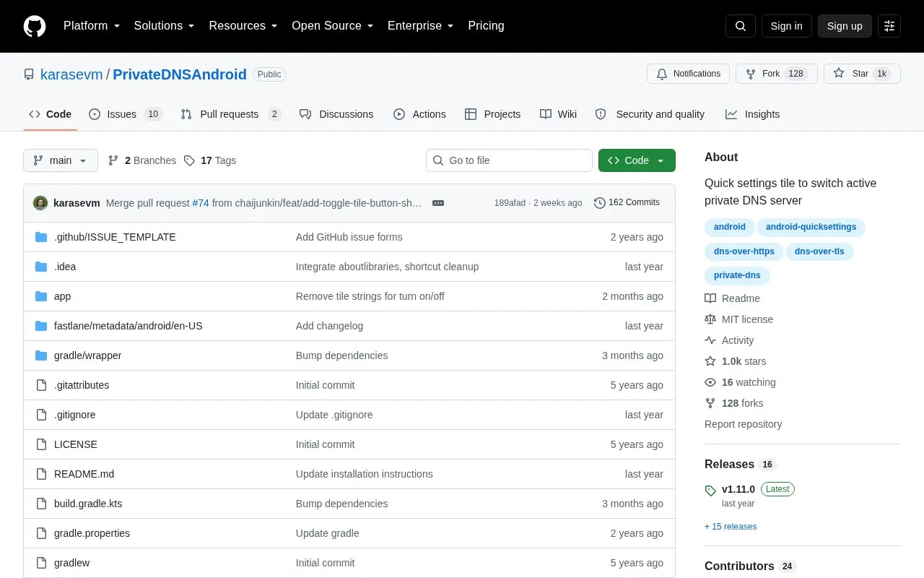Image resolution: width=924 pixels, height=578 pixels.
Task: Click the folder icon for .idea
Action: point(41,267)
